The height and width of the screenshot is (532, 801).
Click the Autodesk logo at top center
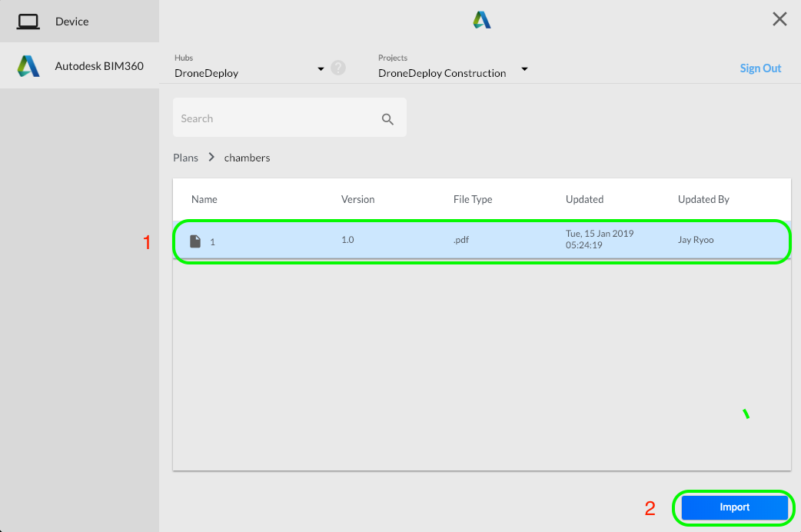click(x=481, y=20)
